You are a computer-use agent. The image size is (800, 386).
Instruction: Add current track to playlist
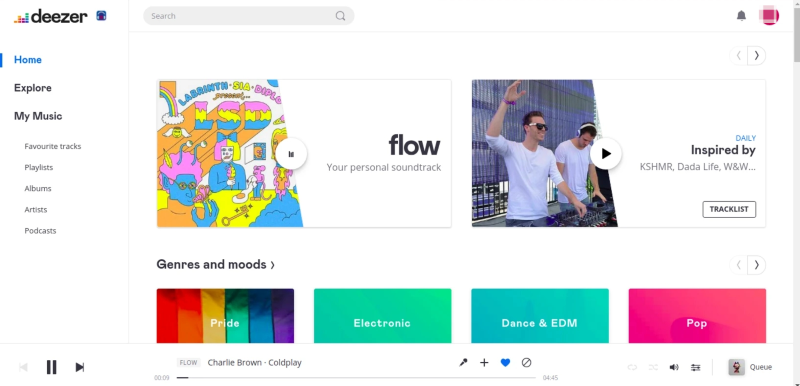(x=484, y=363)
